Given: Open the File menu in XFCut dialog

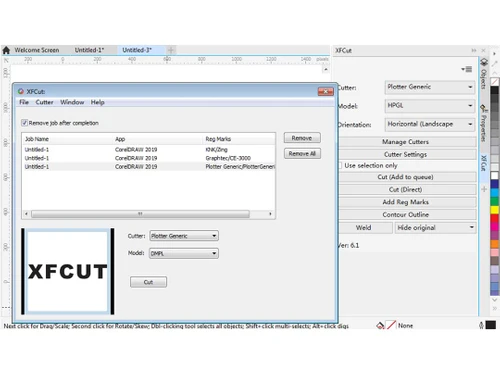Looking at the screenshot, I should coord(24,102).
